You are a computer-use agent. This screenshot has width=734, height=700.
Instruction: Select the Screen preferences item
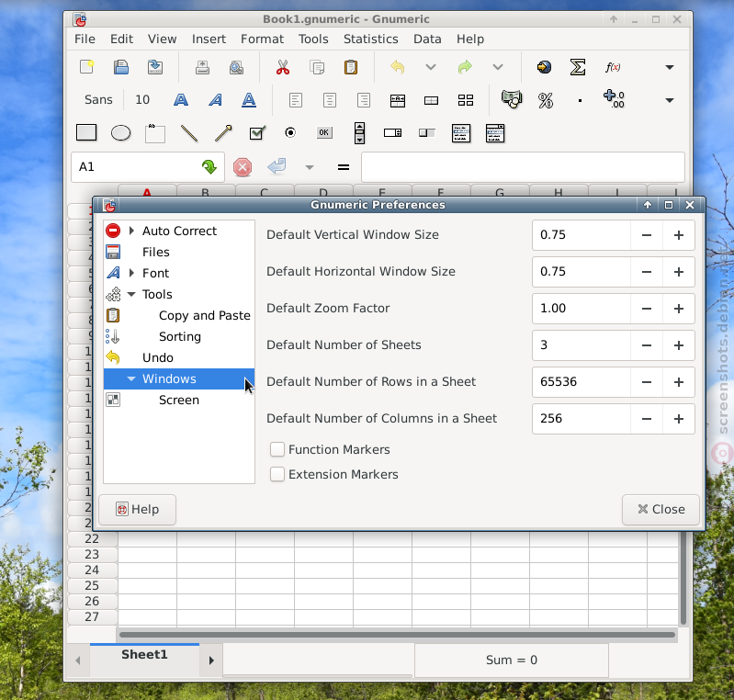(x=179, y=400)
